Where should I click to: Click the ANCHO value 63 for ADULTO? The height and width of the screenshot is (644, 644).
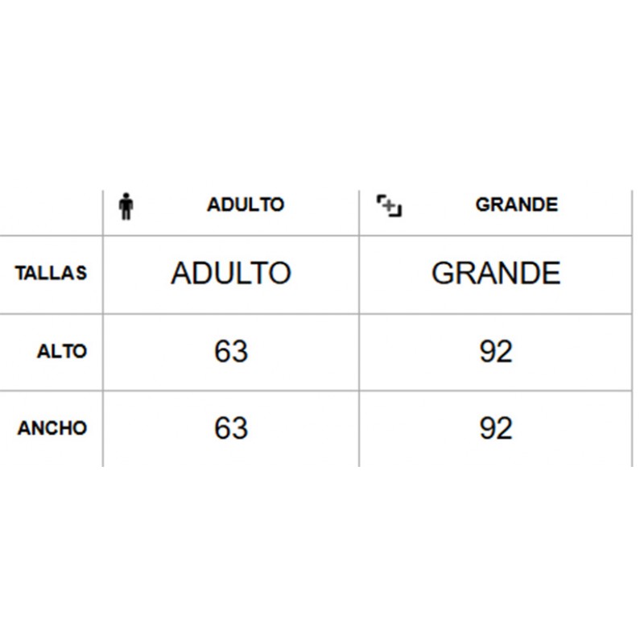(231, 428)
